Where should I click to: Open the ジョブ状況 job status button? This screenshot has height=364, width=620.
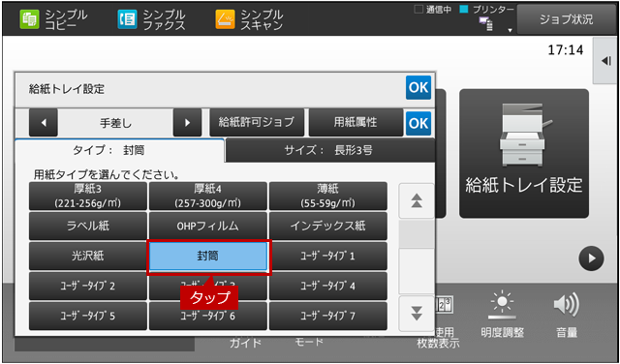tap(566, 19)
